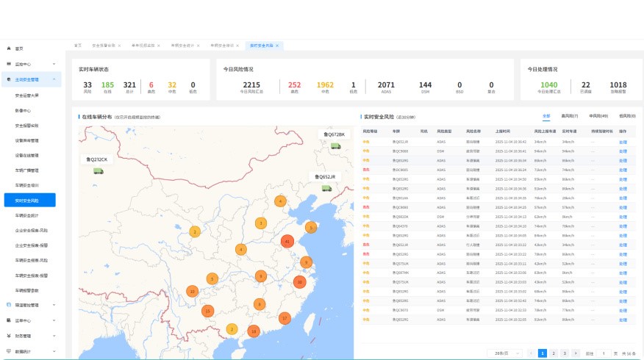Click the home icon beside 首页 in sidebar
Screen dimensions: 644x360
click(x=8, y=48)
